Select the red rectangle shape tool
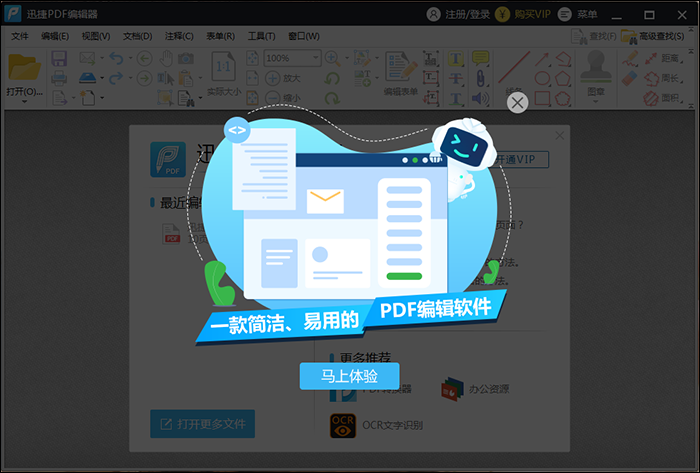Viewport: 700px width, 473px height. point(542,98)
